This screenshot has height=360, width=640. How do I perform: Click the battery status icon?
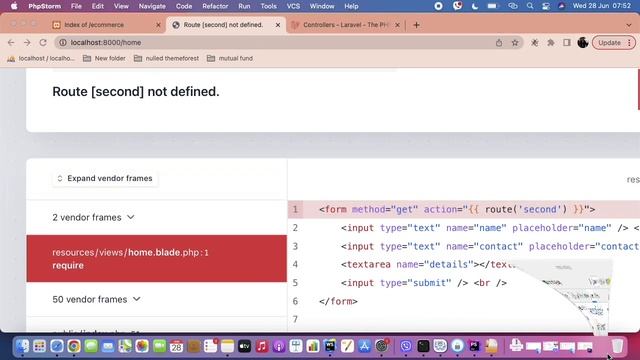[x=493, y=6]
